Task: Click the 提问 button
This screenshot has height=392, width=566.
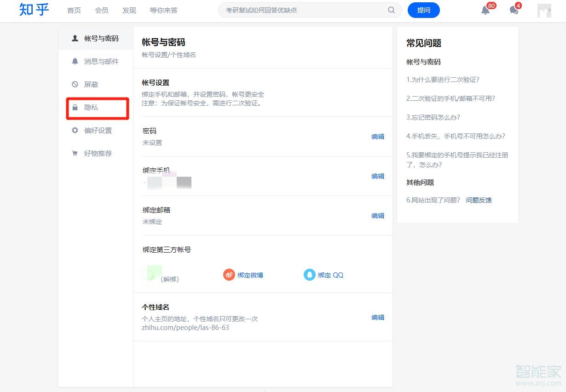Action: point(423,10)
